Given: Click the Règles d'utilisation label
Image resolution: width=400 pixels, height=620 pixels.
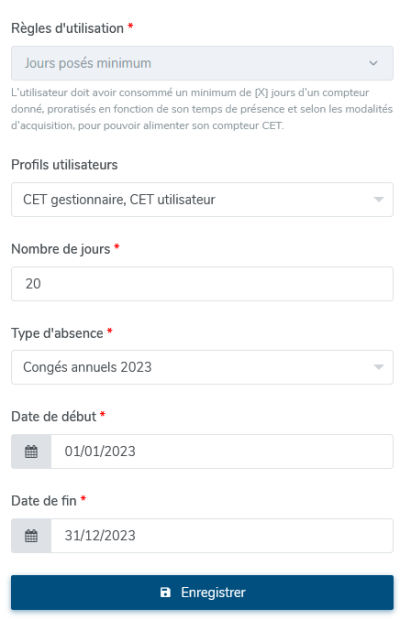Looking at the screenshot, I should pyautogui.click(x=68, y=28).
